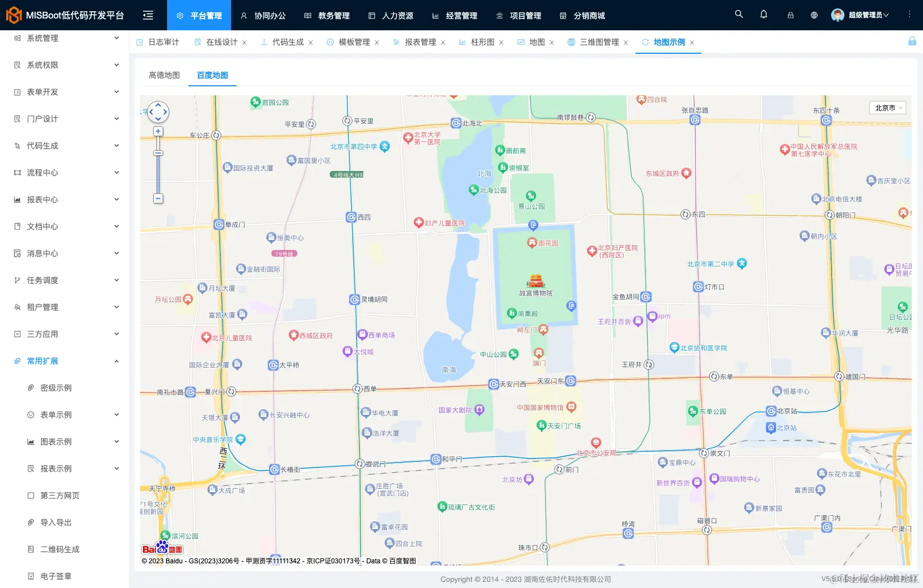The image size is (923, 588).
Task: Select the 平台管理 top menu
Action: pos(199,15)
